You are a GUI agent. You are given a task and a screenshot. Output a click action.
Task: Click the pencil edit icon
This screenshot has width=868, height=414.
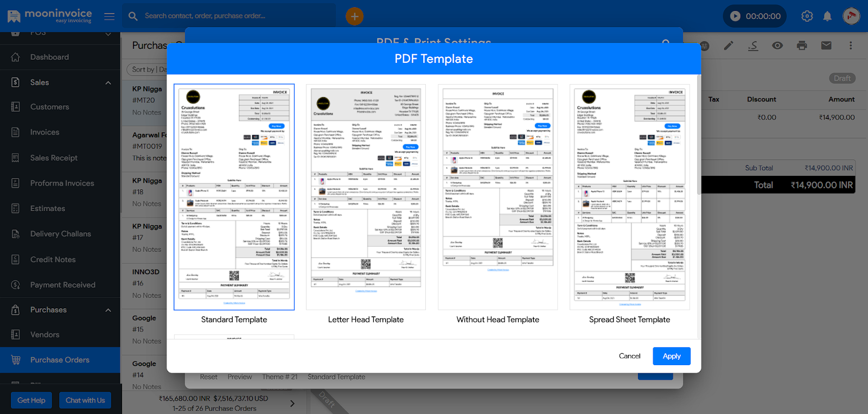coord(729,46)
